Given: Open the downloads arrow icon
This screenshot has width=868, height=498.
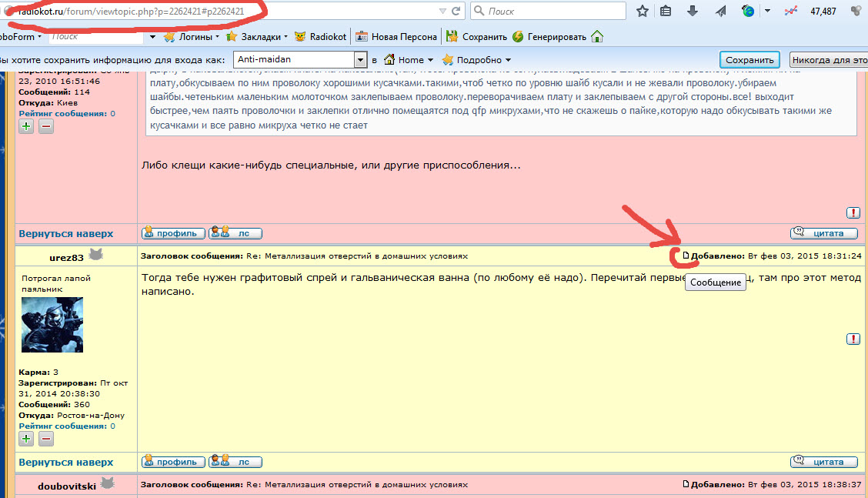Looking at the screenshot, I should 693,11.
